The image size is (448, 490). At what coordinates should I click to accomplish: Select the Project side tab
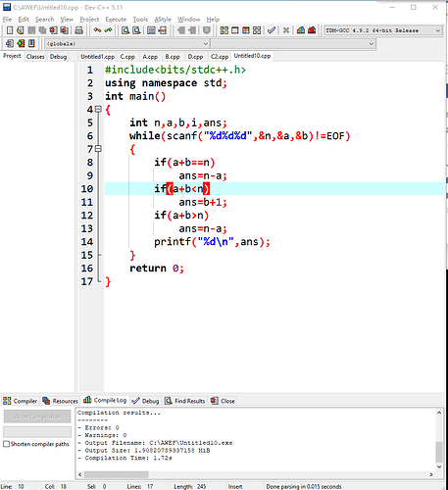click(x=12, y=56)
